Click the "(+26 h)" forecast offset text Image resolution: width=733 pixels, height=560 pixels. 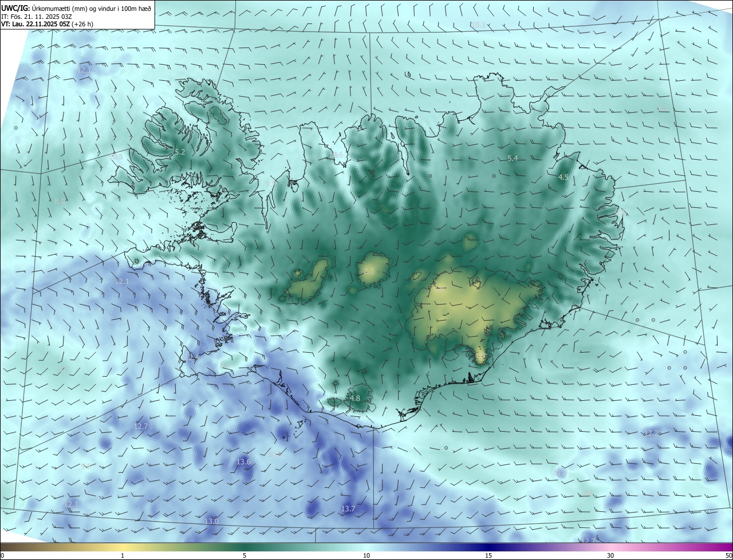tap(82, 24)
